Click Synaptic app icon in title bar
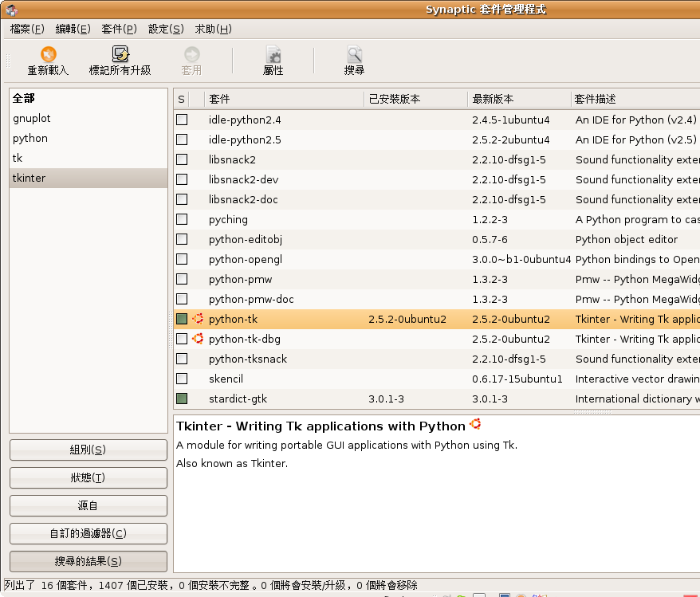 click(x=12, y=10)
